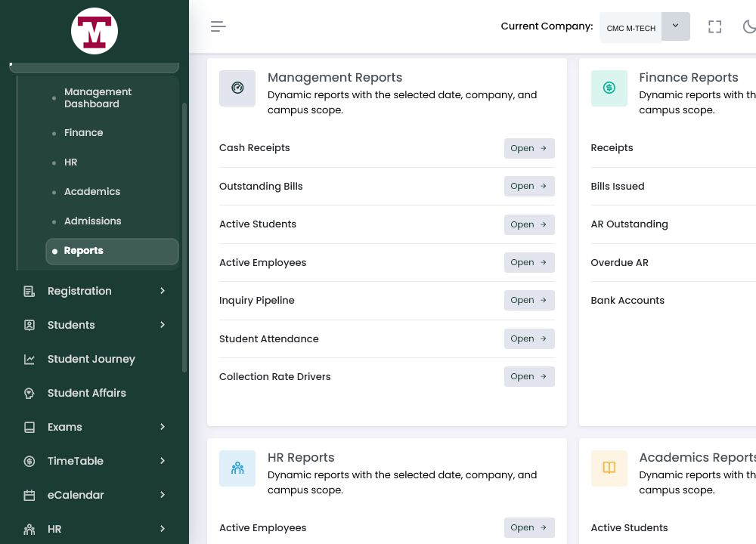
Task: Click the AR Outstanding row text
Action: (629, 224)
